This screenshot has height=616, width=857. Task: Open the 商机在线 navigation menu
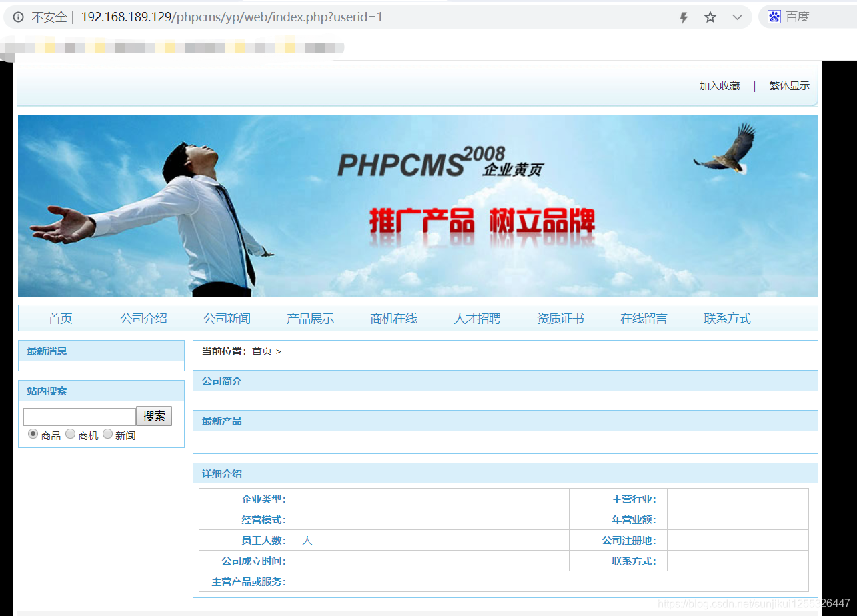tap(393, 318)
